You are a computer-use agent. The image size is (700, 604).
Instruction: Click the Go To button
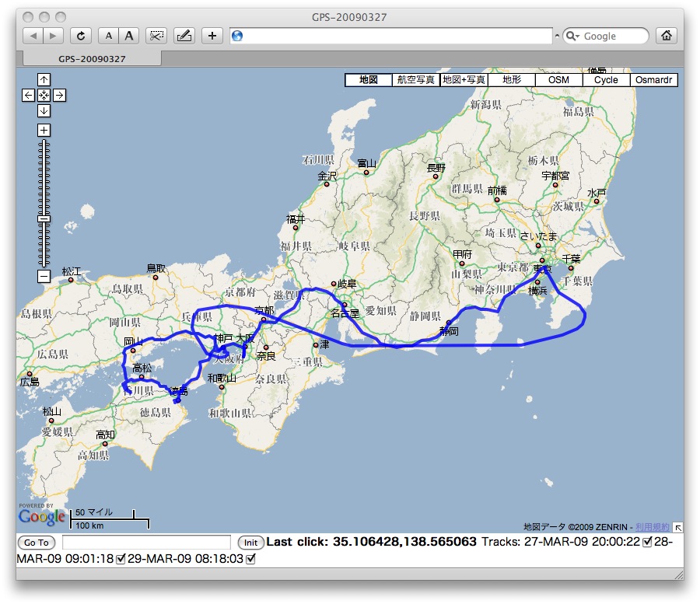pyautogui.click(x=36, y=543)
